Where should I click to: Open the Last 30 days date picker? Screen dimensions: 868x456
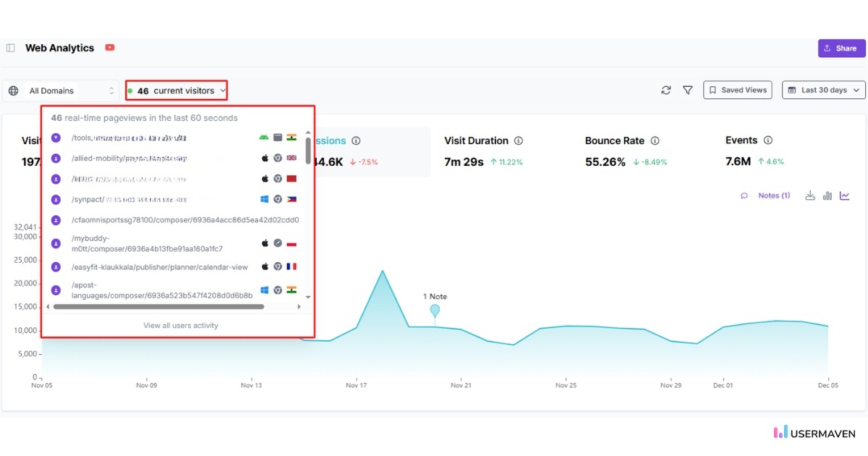(823, 90)
